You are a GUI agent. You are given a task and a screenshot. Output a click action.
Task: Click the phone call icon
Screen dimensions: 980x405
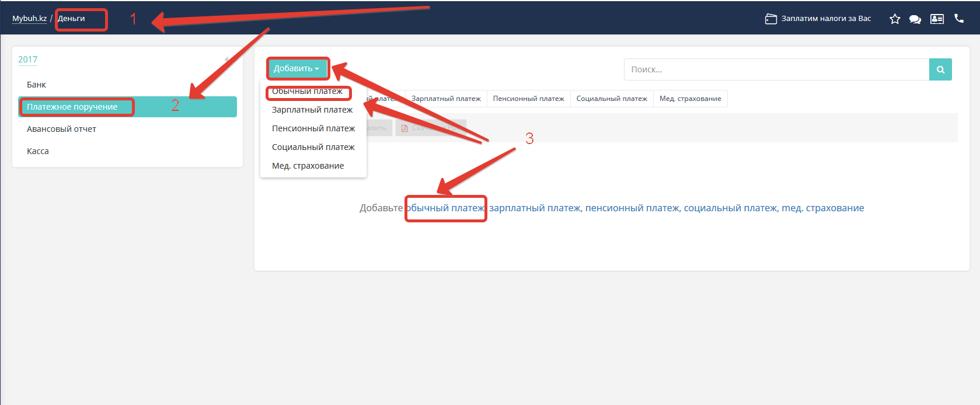click(959, 19)
